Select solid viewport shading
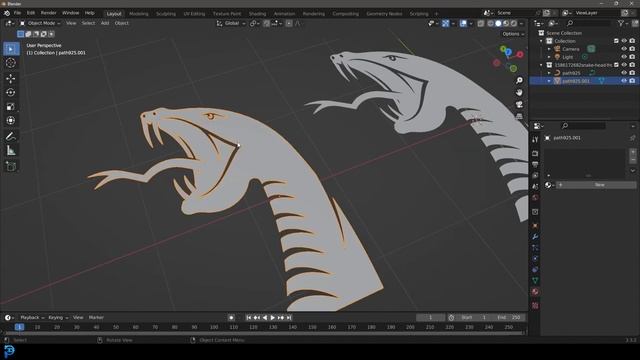The width and height of the screenshot is (640, 360). pyautogui.click(x=498, y=24)
